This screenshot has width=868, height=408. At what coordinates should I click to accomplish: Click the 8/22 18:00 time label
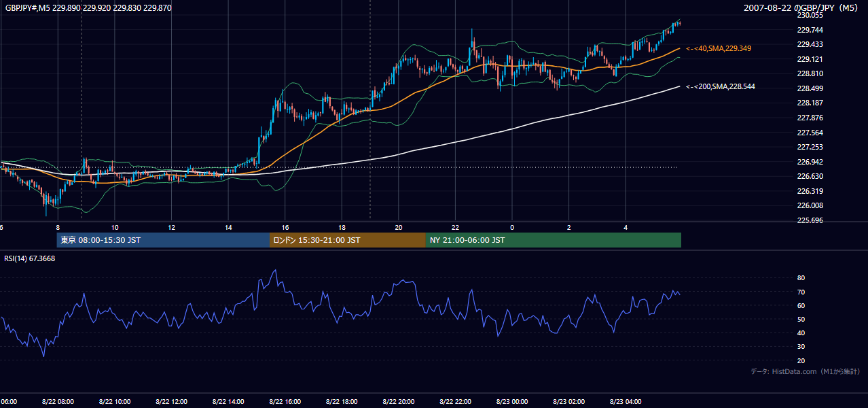click(x=342, y=402)
